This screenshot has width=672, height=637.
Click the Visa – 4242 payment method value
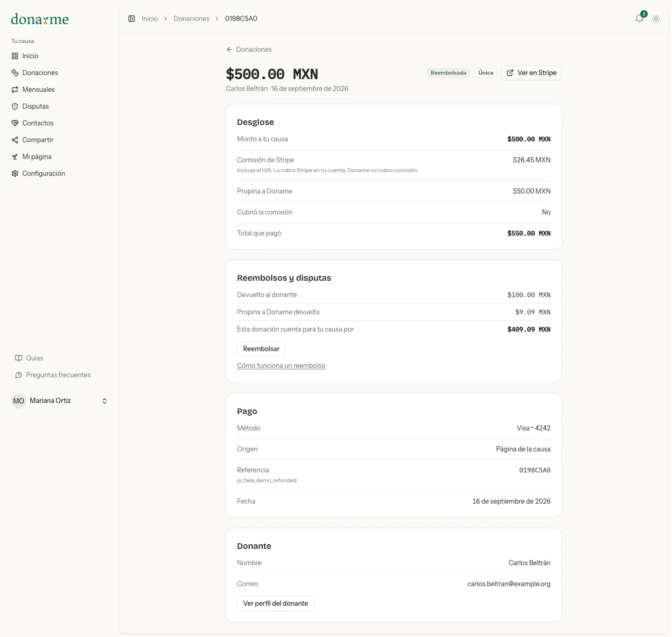[533, 428]
